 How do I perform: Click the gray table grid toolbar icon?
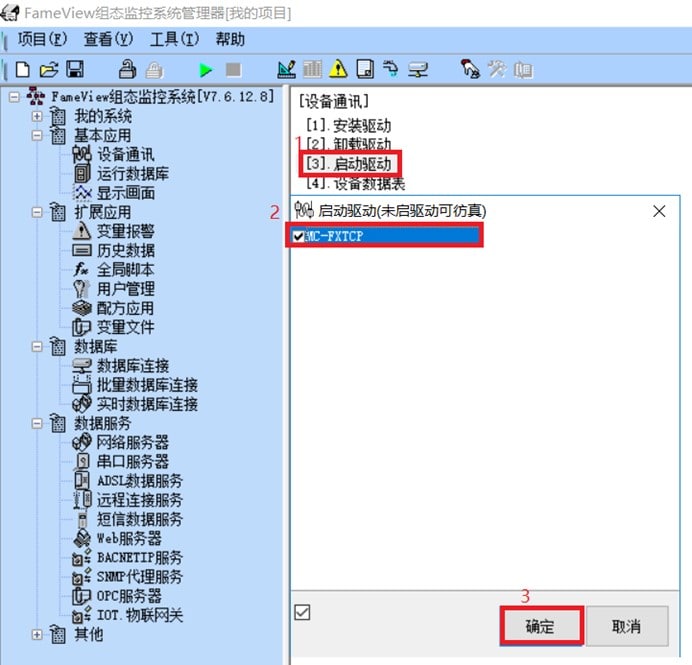[x=312, y=69]
